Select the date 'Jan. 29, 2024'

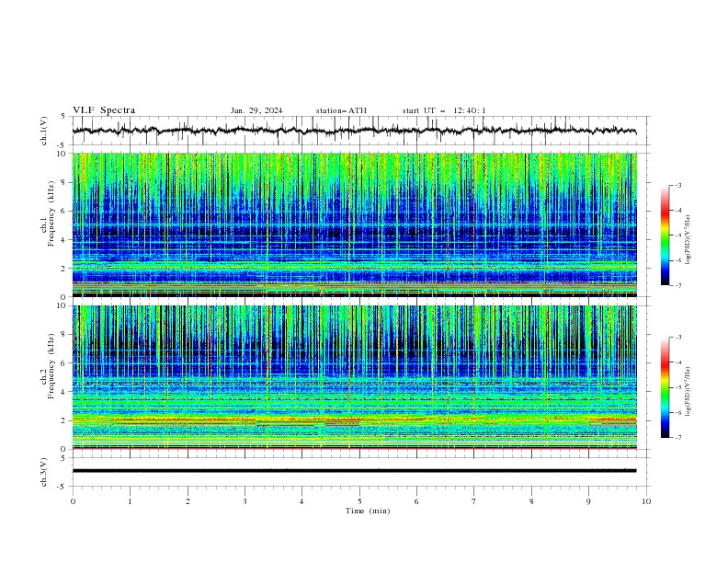click(x=256, y=110)
